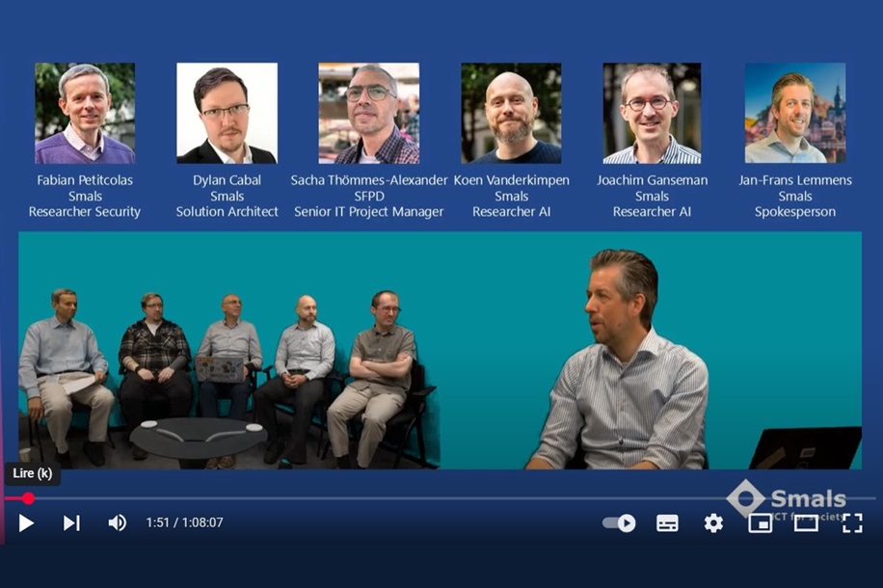Toggle the autoplay switch
The height and width of the screenshot is (588, 883).
[619, 523]
